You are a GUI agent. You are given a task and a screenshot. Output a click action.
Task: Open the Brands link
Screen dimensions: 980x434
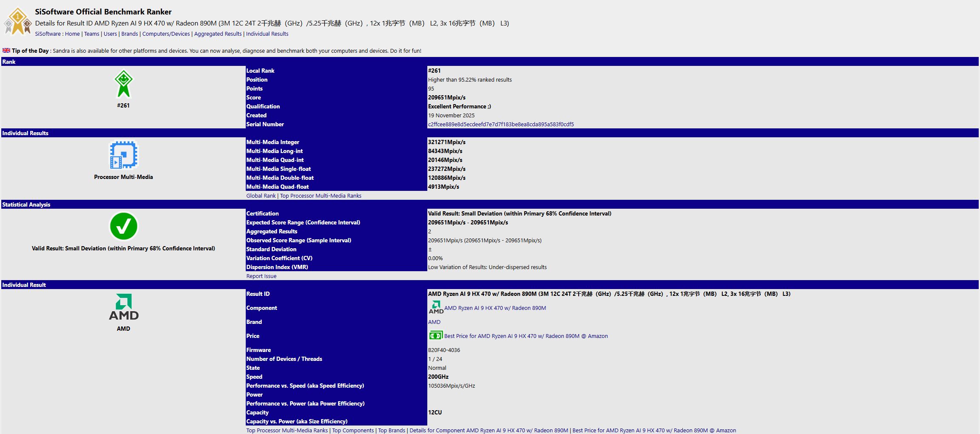(x=129, y=34)
